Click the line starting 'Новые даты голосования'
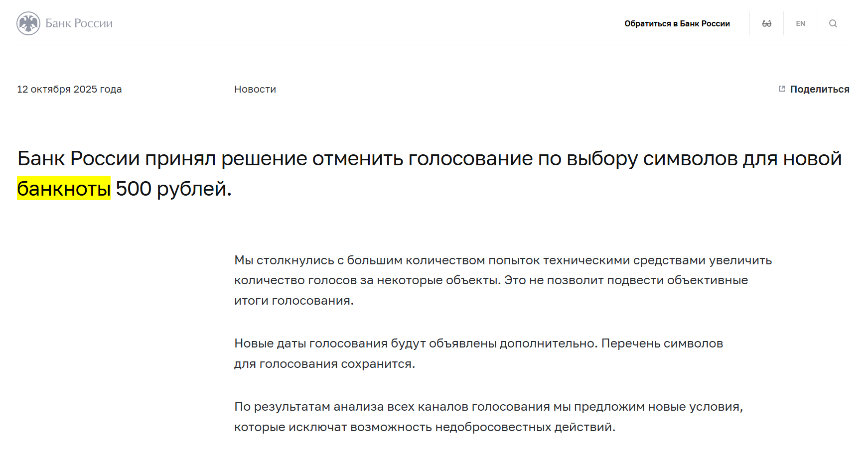 click(x=478, y=343)
